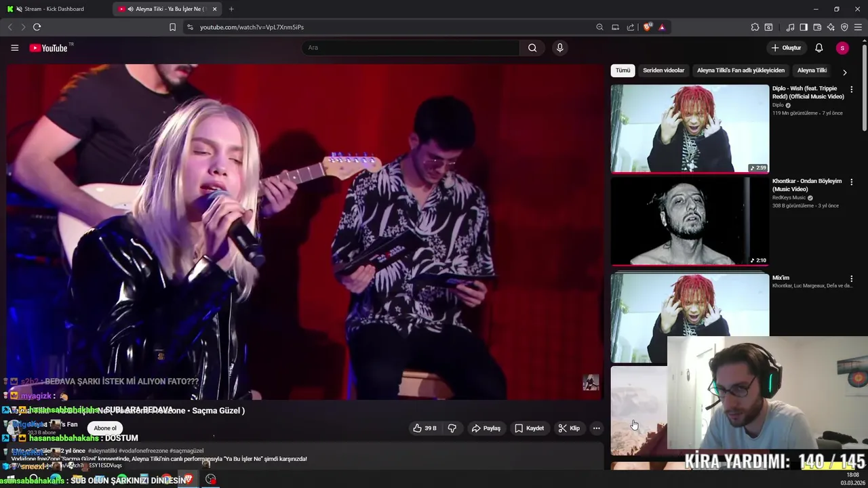868x488 pixels.
Task: Open options menu for Diplo - Wish video
Action: 852,89
